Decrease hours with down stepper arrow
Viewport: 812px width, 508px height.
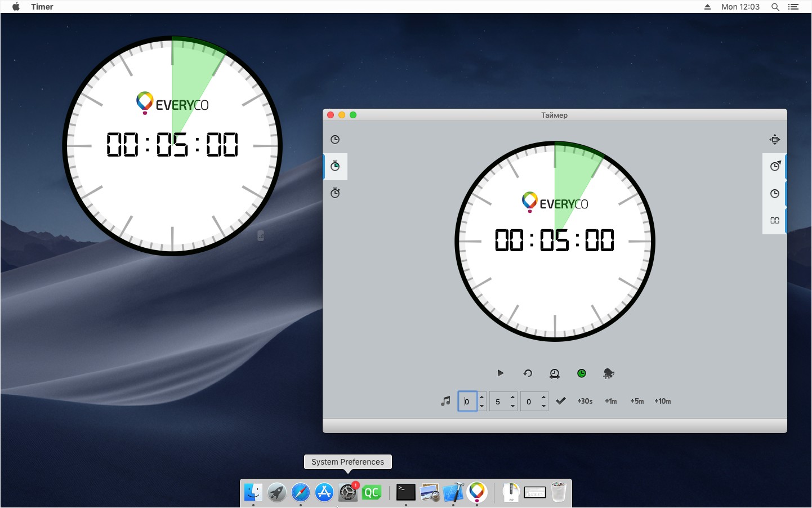click(x=482, y=406)
